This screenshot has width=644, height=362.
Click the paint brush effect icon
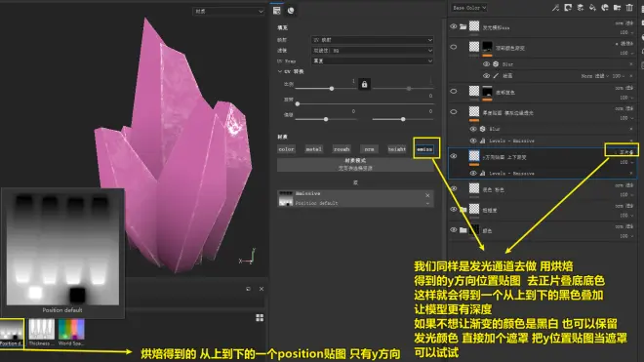(496, 76)
